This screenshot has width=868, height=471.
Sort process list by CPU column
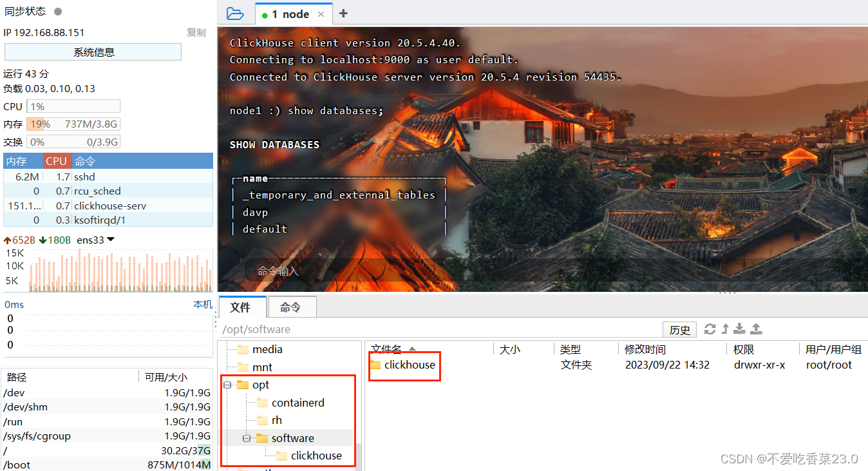click(57, 161)
